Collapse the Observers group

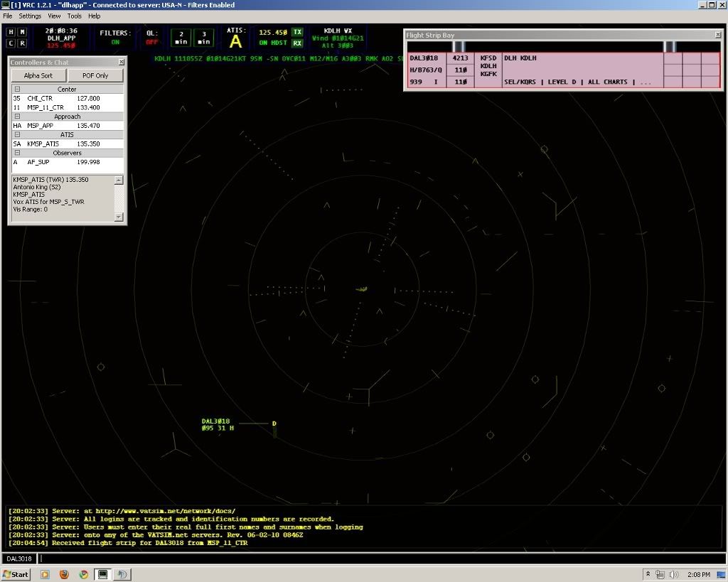click(x=16, y=153)
